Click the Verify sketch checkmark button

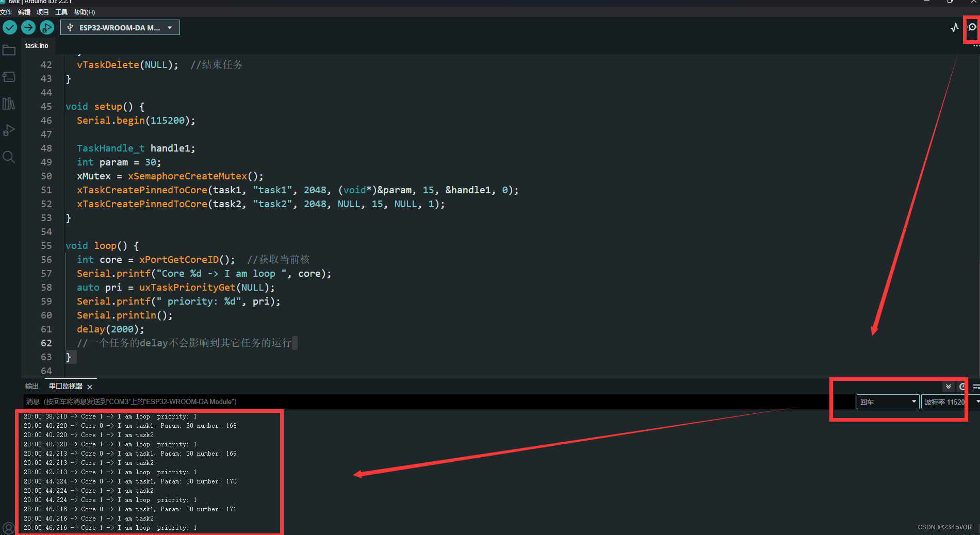10,27
